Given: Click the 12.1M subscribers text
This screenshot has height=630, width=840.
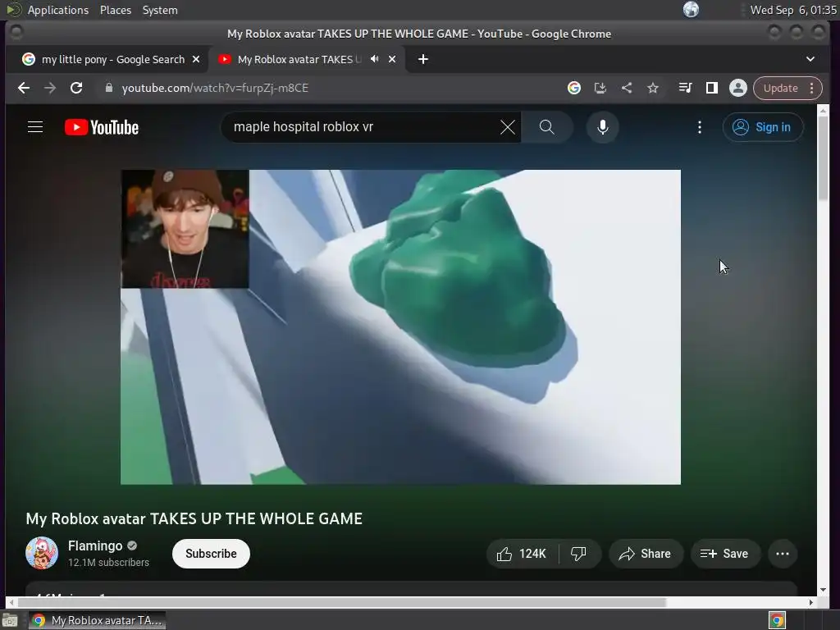Looking at the screenshot, I should (x=108, y=563).
